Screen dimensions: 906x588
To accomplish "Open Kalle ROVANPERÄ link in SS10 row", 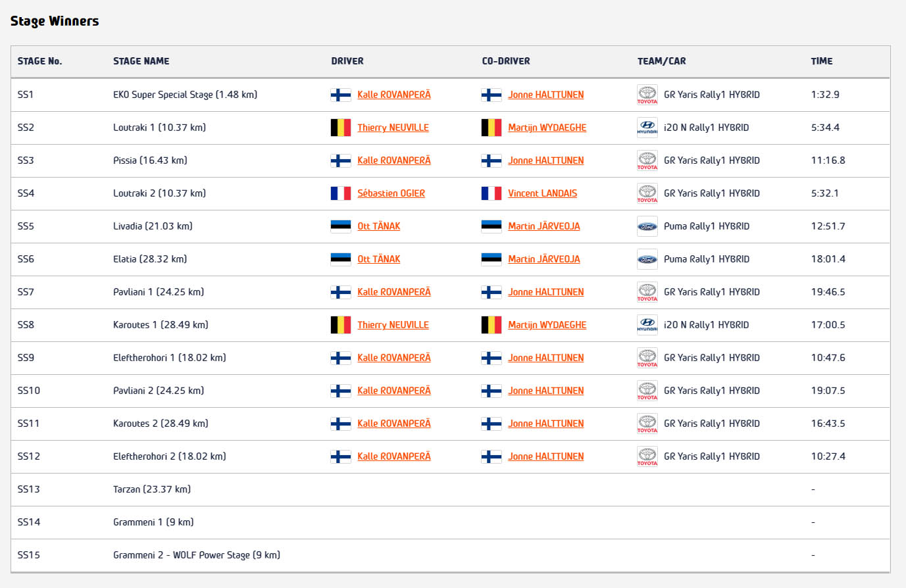I will [x=394, y=391].
